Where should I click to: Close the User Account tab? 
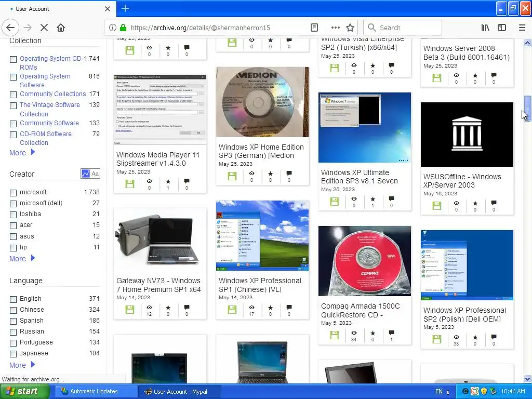click(x=107, y=9)
